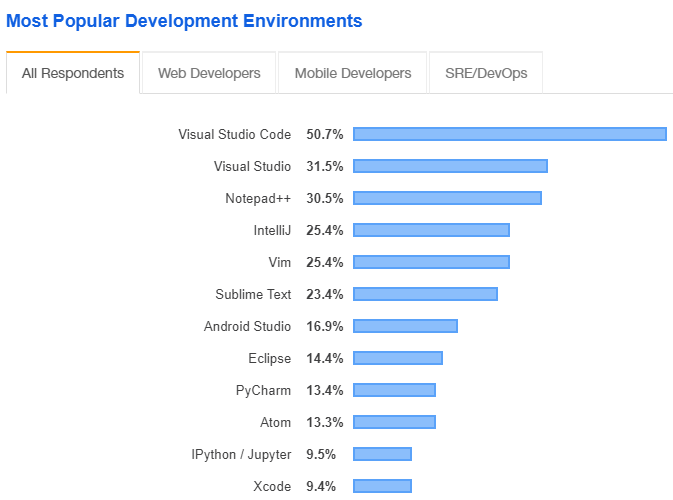Select the Vim bar
Viewport: 673px width, 500px height.
(431, 262)
